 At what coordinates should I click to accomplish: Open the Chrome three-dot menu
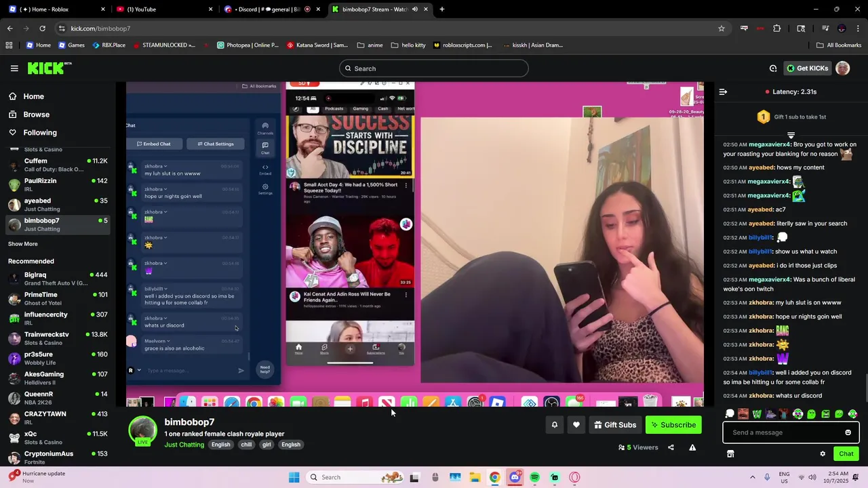pyautogui.click(x=858, y=28)
